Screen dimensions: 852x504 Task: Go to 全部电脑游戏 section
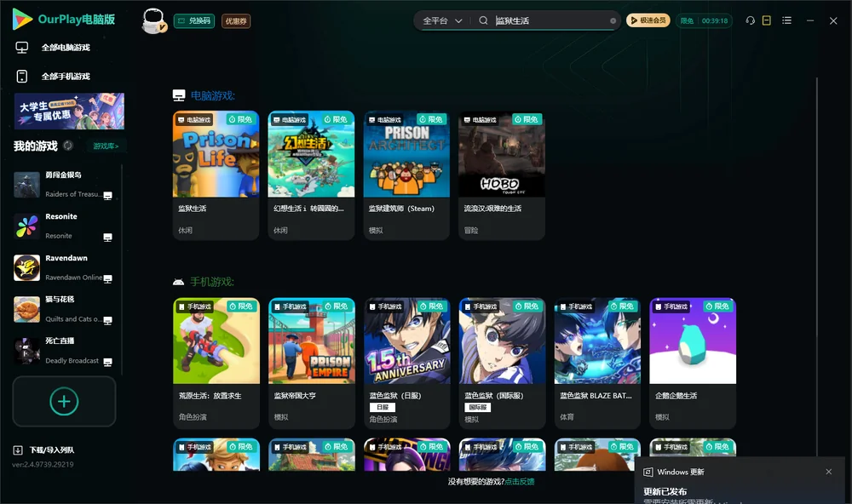click(53, 48)
